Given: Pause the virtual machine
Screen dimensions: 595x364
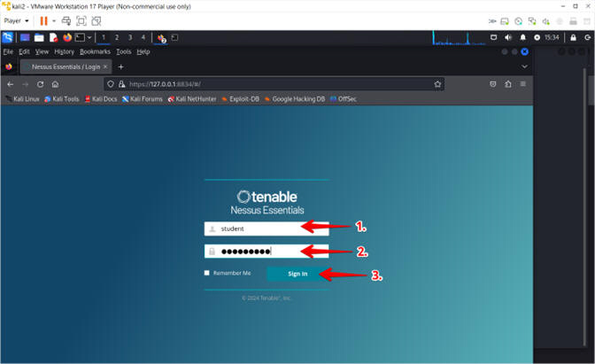Looking at the screenshot, I should click(43, 21).
